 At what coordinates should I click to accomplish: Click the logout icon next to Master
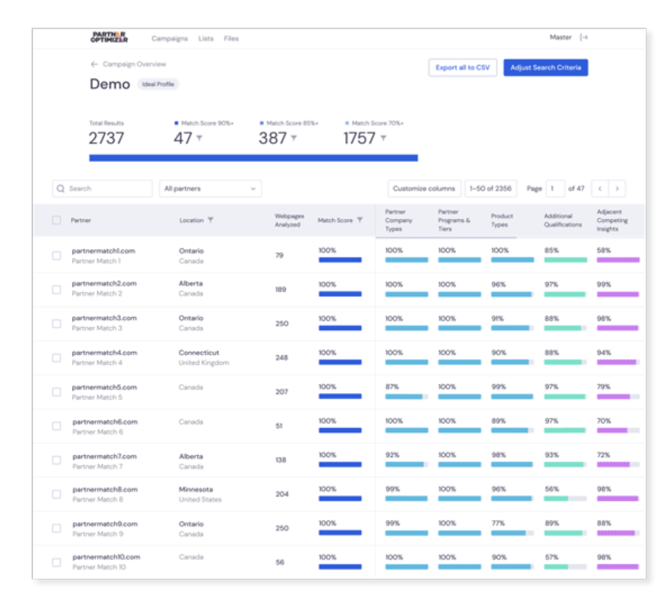(x=584, y=37)
